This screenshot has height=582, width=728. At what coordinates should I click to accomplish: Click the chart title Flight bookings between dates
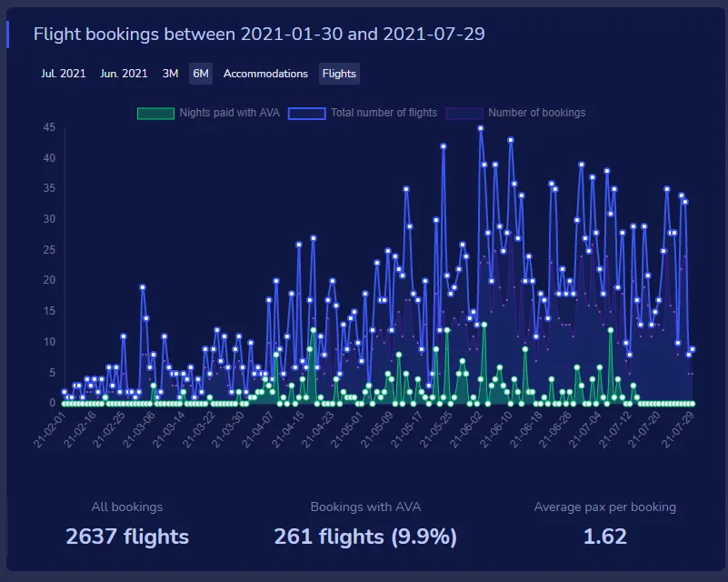tap(259, 34)
